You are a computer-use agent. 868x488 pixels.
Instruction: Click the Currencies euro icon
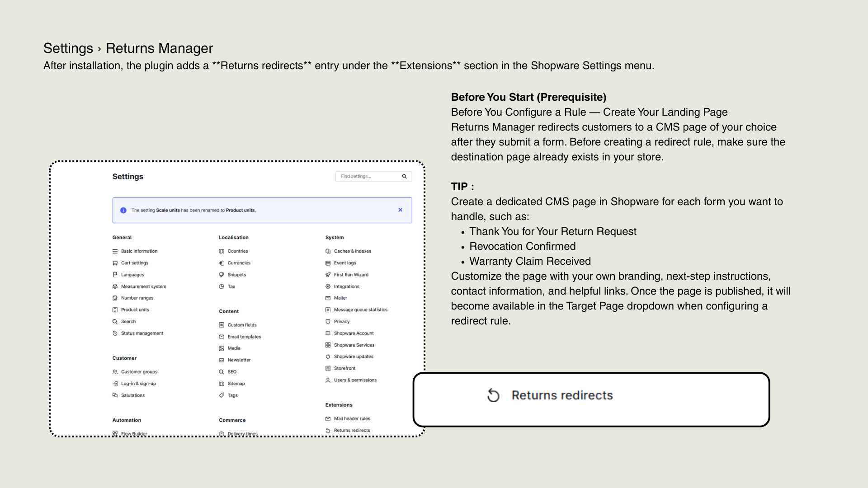(x=222, y=263)
